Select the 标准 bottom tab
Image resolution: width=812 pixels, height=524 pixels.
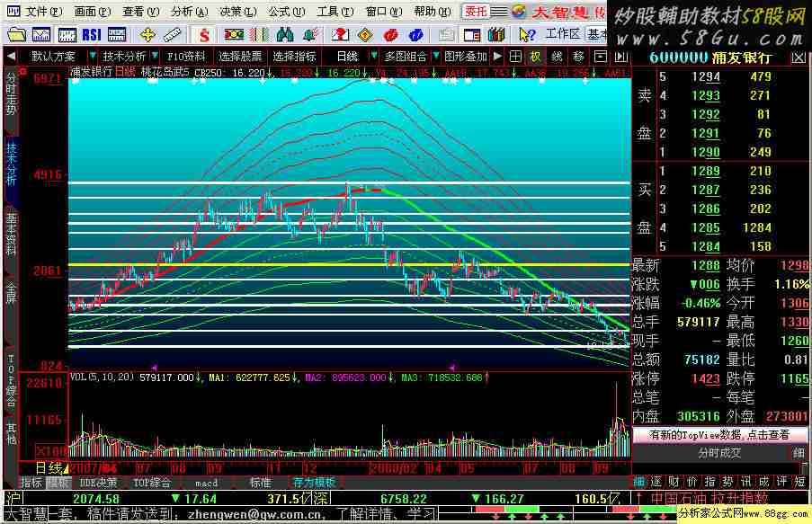coord(260,483)
